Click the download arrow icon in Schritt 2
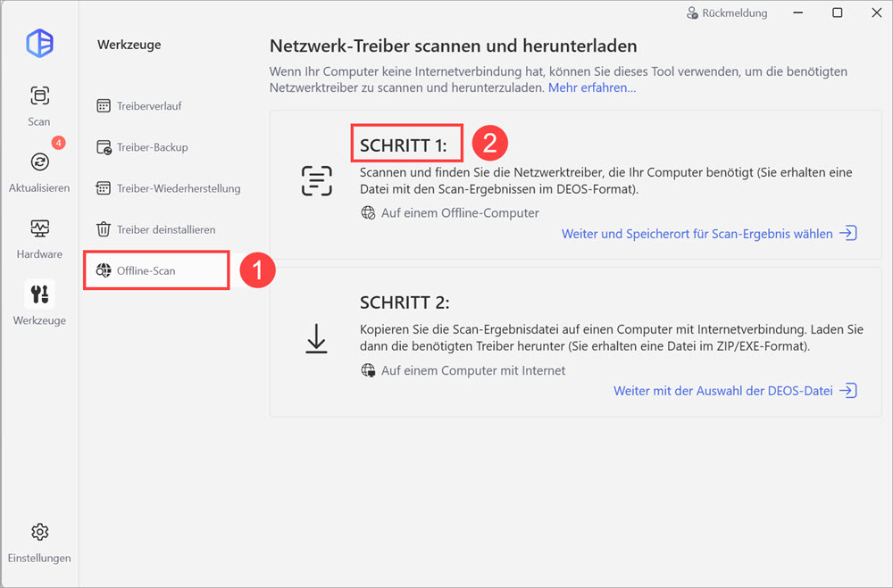The width and height of the screenshot is (893, 588). tap(316, 339)
